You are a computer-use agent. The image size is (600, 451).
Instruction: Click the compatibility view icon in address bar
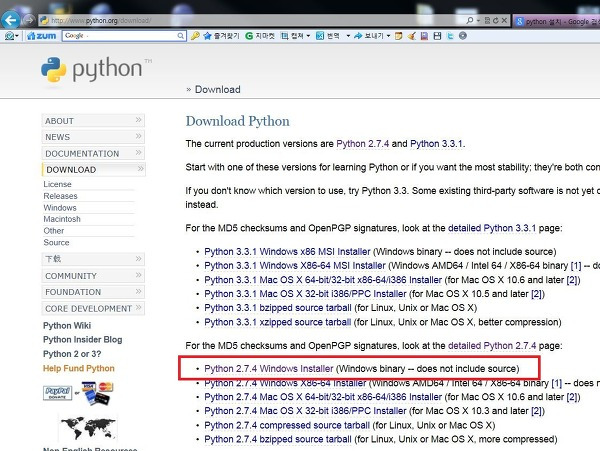tap(487, 20)
